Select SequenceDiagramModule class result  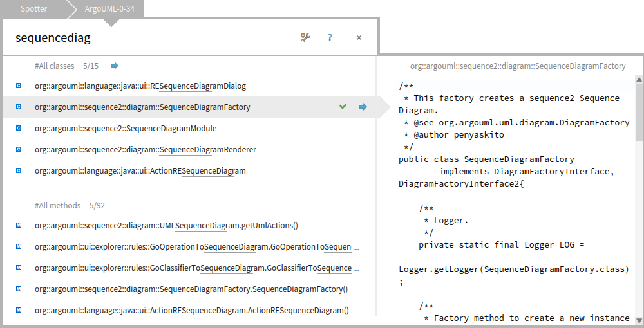pyautogui.click(x=189, y=129)
